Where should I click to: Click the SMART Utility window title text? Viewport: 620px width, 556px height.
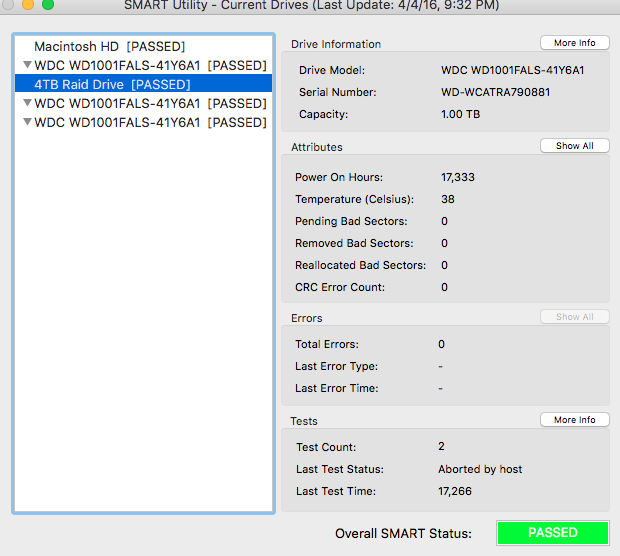click(x=312, y=6)
